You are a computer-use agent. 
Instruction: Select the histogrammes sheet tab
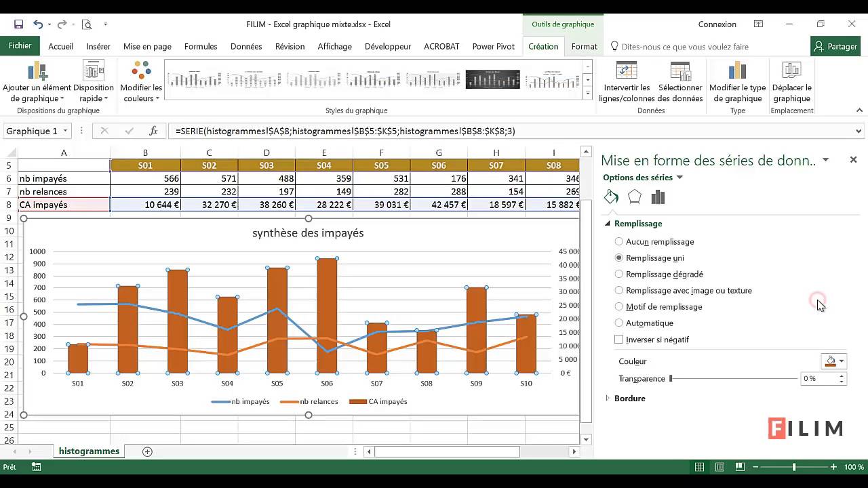pos(89,451)
